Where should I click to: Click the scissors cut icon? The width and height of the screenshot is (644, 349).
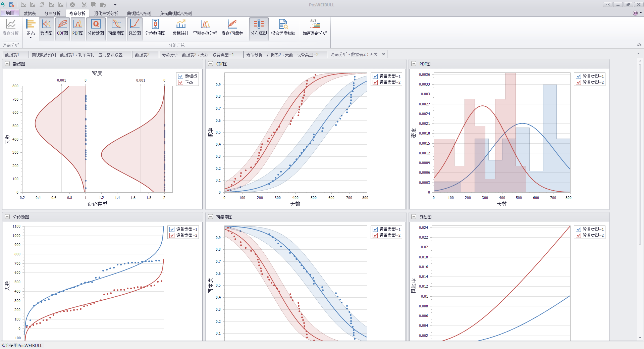pos(84,5)
